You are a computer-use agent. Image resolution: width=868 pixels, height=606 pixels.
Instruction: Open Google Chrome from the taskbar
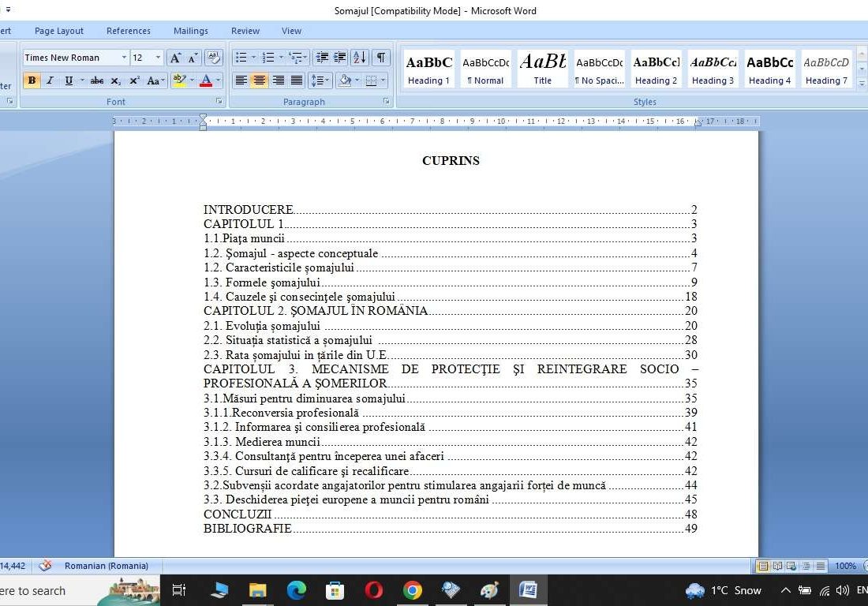[x=412, y=590]
